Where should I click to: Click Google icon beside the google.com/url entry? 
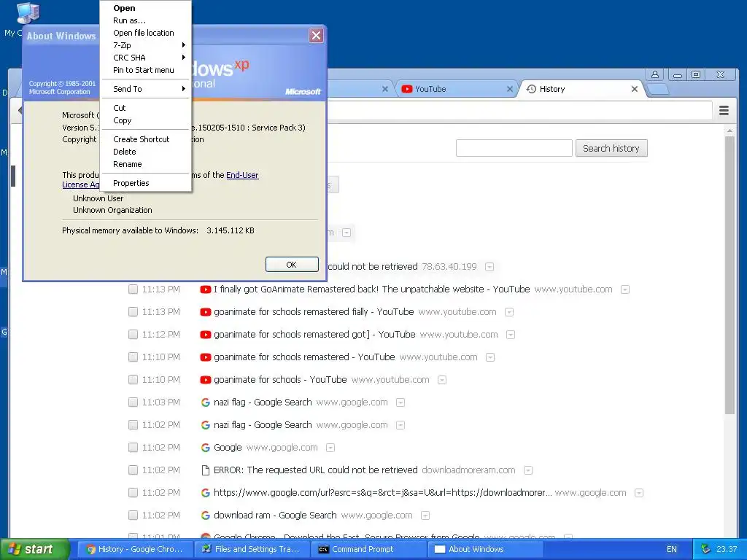coord(205,493)
